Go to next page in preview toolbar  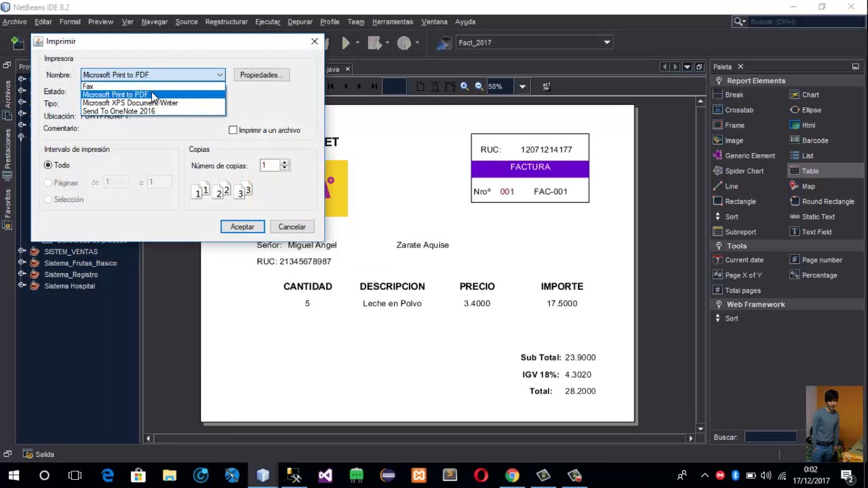coord(359,87)
